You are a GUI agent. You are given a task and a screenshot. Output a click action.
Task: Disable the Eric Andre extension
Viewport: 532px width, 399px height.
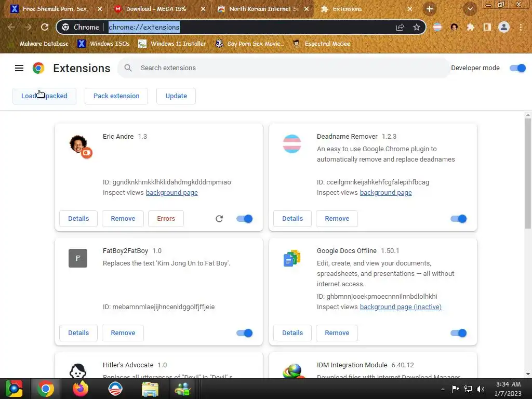pyautogui.click(x=244, y=219)
